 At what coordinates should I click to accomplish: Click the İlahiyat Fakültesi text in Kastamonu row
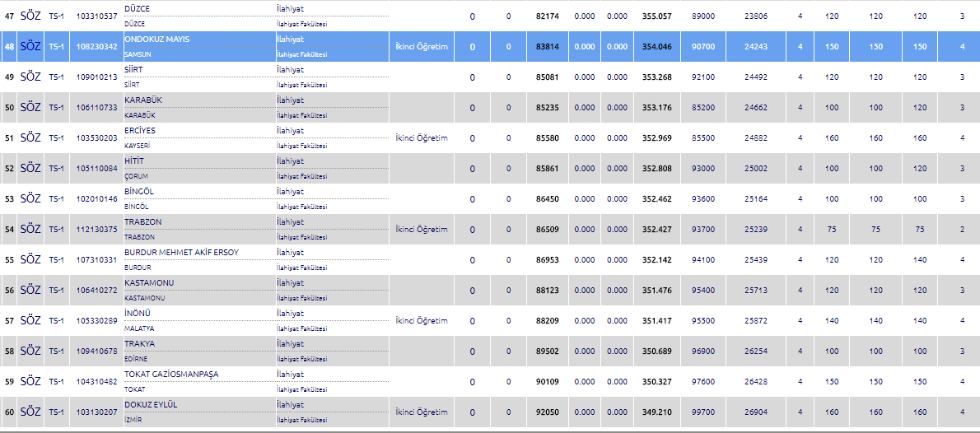(301, 298)
